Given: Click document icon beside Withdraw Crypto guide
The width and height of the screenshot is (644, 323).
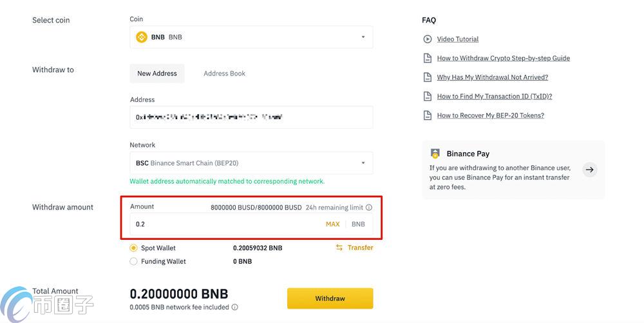Looking at the screenshot, I should click(x=427, y=58).
